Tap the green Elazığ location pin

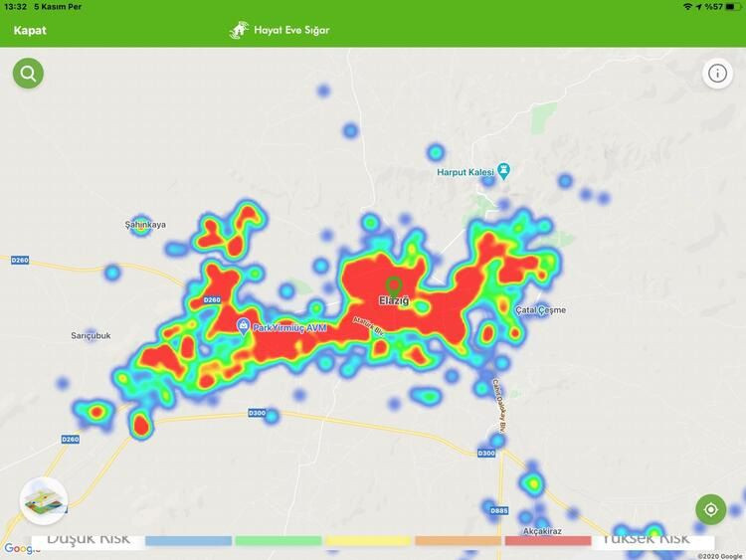pyautogui.click(x=393, y=284)
